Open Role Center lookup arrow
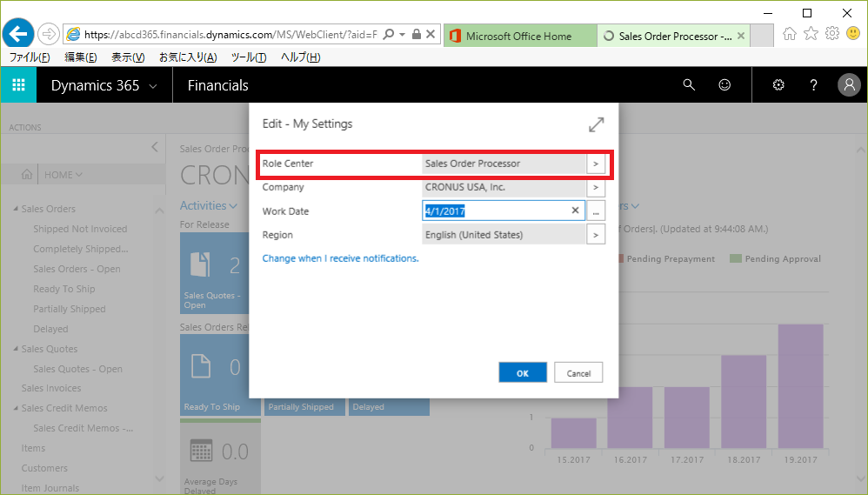Screen dimensions: 868x495 [x=596, y=164]
